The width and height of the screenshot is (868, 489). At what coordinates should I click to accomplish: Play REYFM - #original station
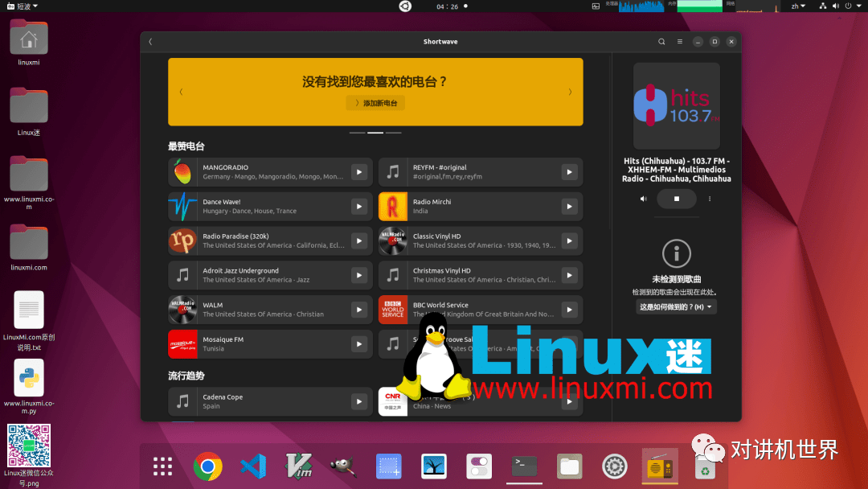(569, 172)
